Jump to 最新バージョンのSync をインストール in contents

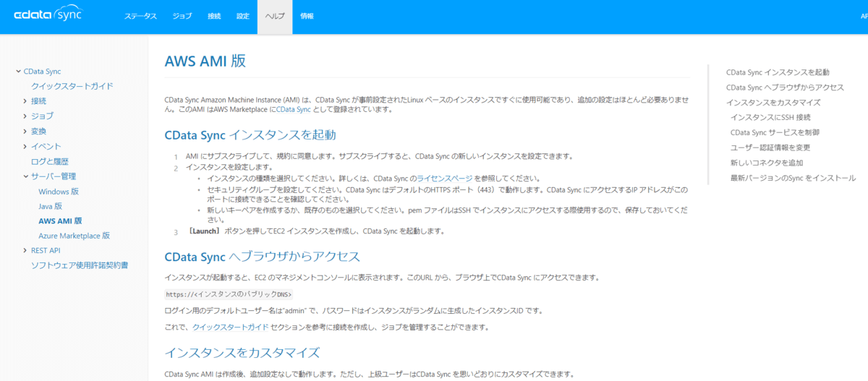793,178
